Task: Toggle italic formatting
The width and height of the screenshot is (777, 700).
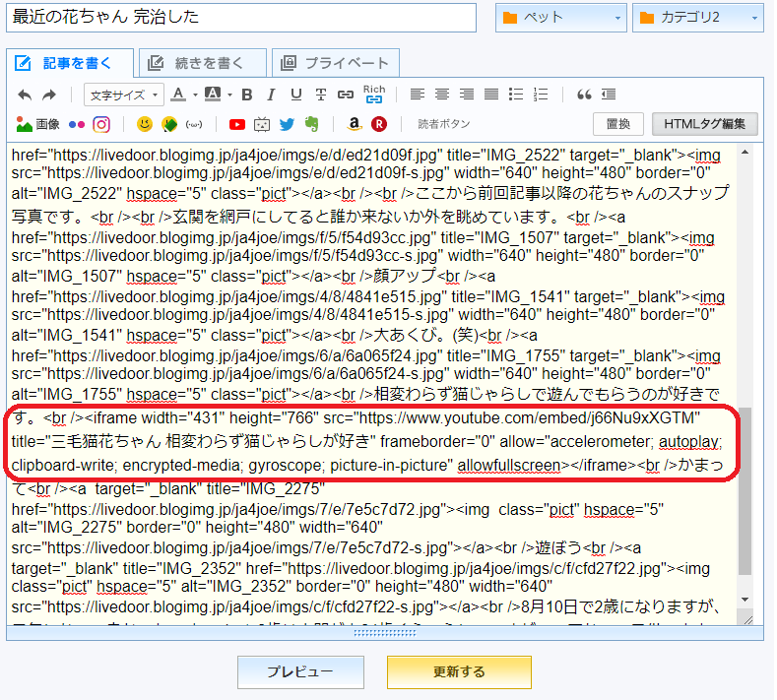Action: point(271,95)
